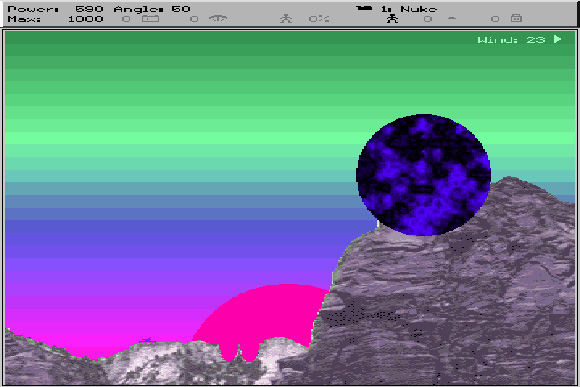Click the fuel count number at right
Image resolution: width=580 pixels, height=387 pixels.
point(495,19)
